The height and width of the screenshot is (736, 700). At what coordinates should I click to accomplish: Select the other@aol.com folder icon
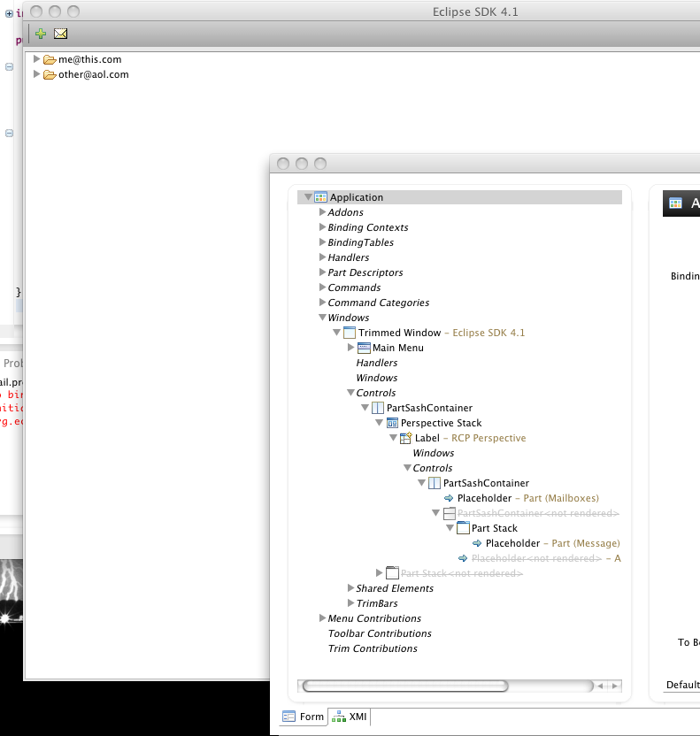tap(50, 74)
